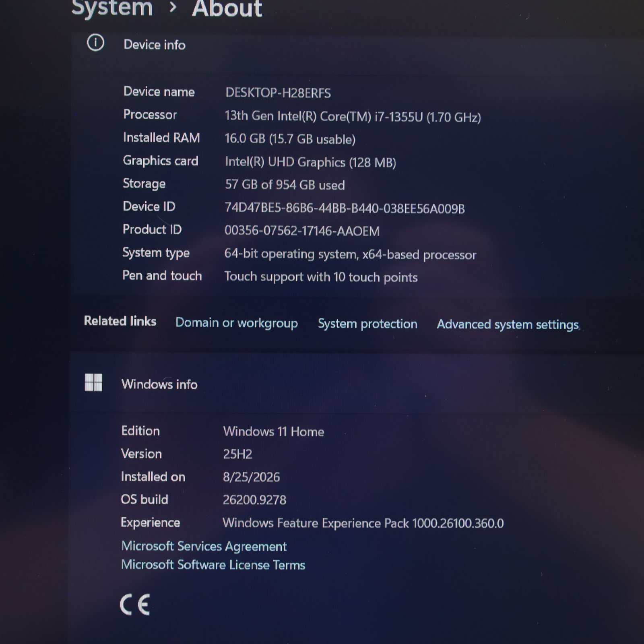The image size is (644, 644).
Task: Select OS build value 26200.9278
Action: coord(254,500)
